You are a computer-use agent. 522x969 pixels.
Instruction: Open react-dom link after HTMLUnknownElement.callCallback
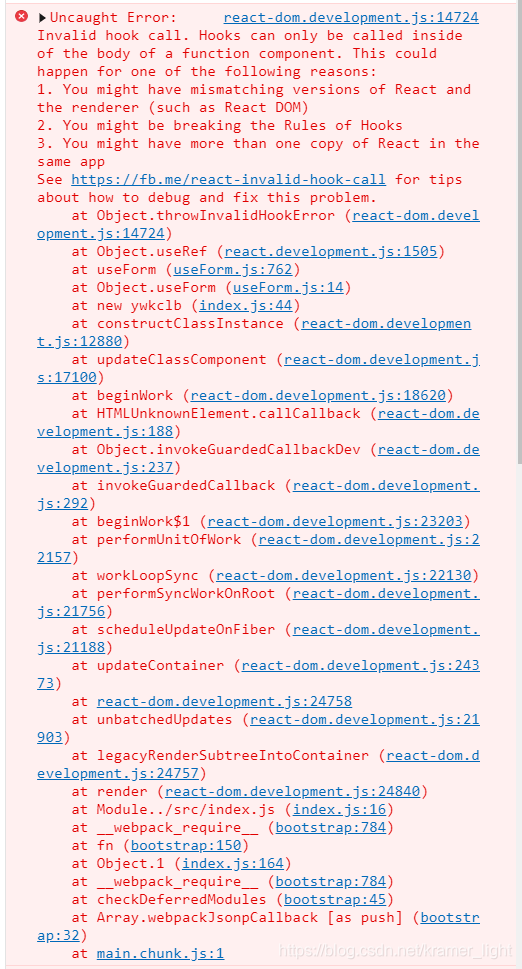coord(429,413)
